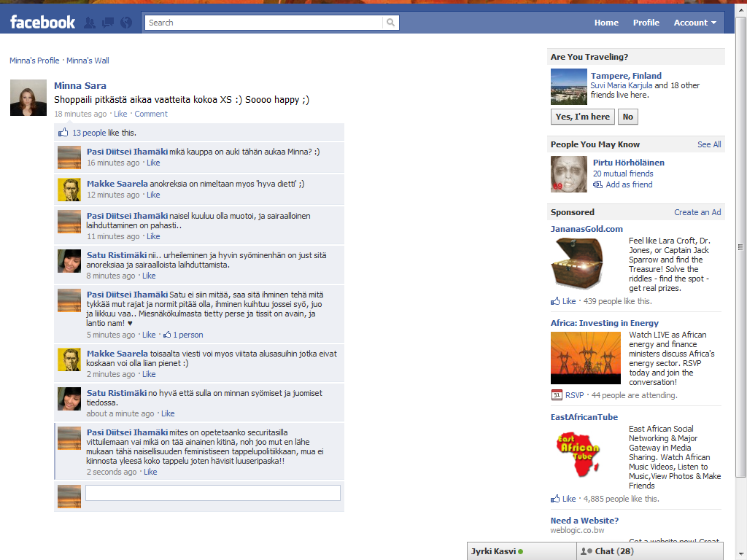The height and width of the screenshot is (560, 747).
Task: Click thumbs-up icon beside 13 people
Action: coord(63,133)
